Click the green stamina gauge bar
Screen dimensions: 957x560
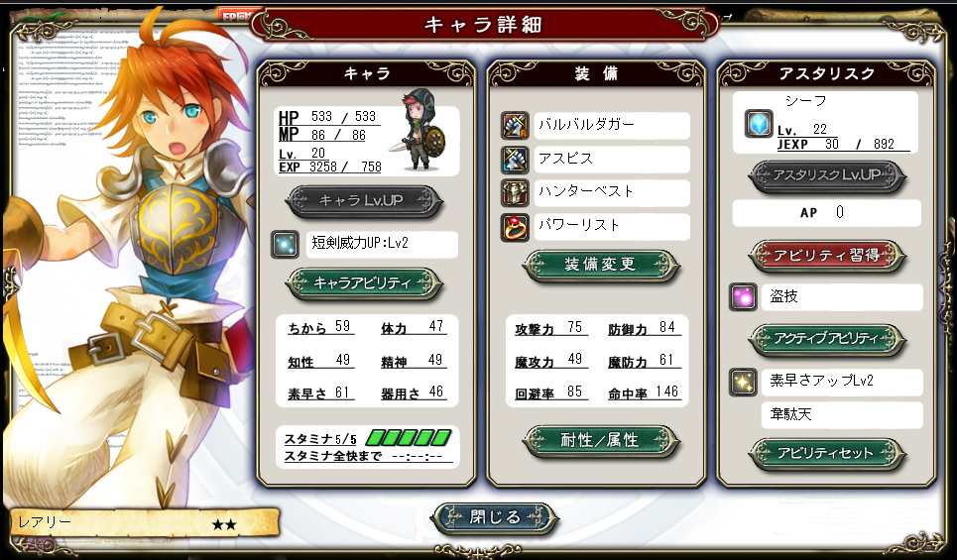point(409,437)
